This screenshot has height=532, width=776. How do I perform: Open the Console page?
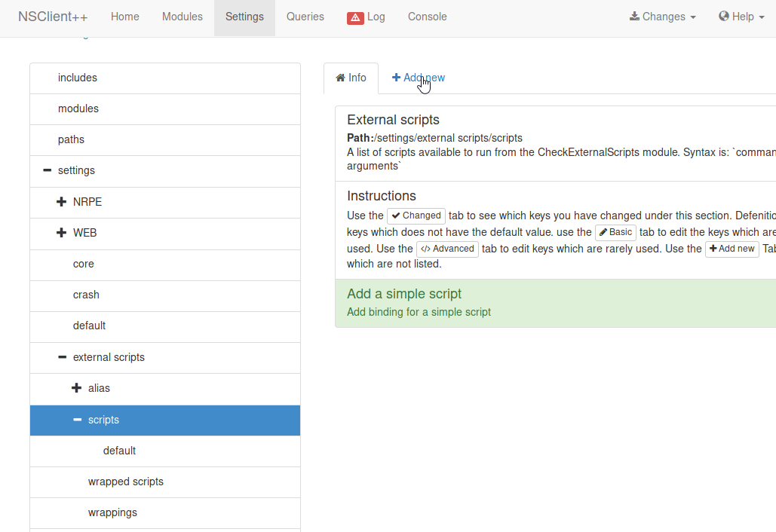(427, 17)
